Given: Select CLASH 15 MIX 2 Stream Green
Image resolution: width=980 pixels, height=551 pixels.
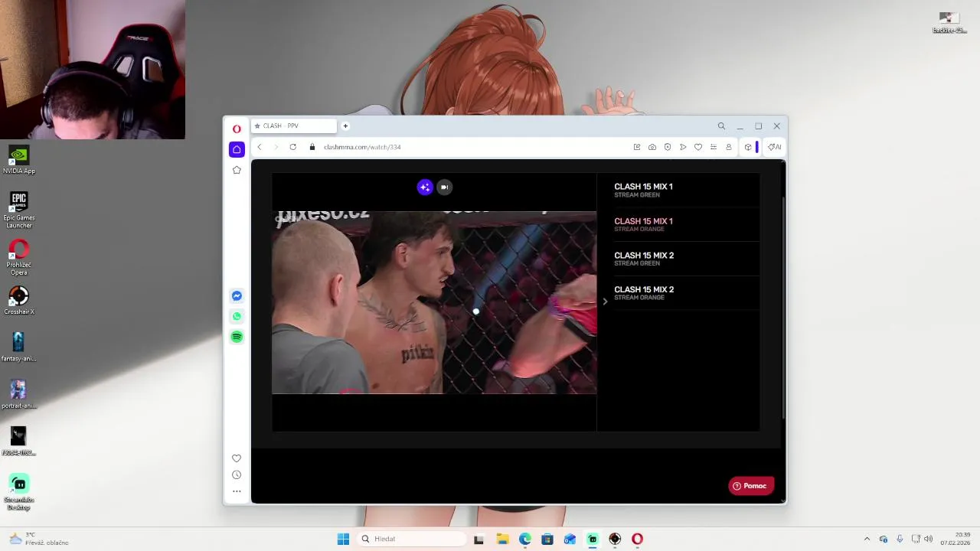Looking at the screenshot, I should [x=644, y=259].
